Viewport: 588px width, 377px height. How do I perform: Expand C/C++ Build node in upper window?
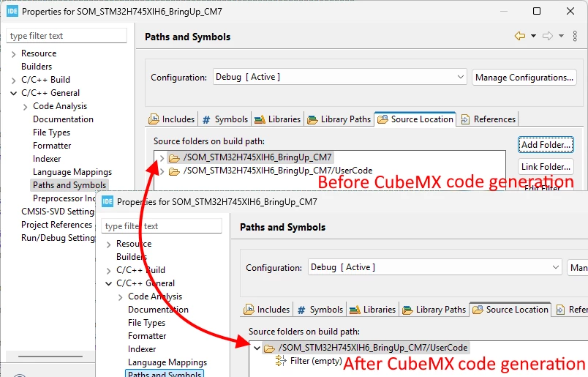13,81
